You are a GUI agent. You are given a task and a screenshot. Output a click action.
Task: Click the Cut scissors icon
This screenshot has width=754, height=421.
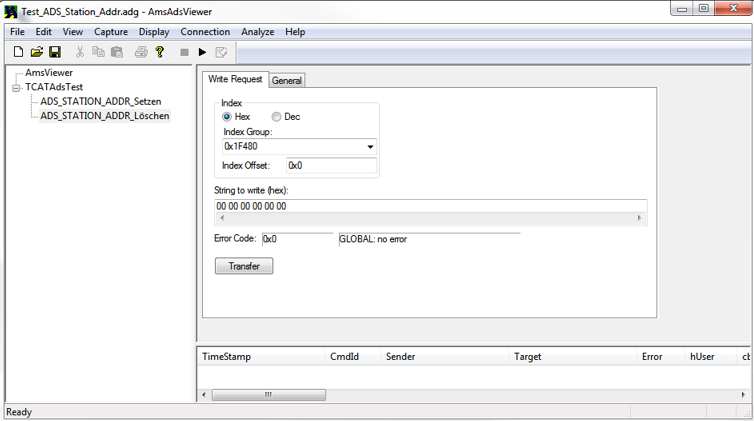coord(80,52)
